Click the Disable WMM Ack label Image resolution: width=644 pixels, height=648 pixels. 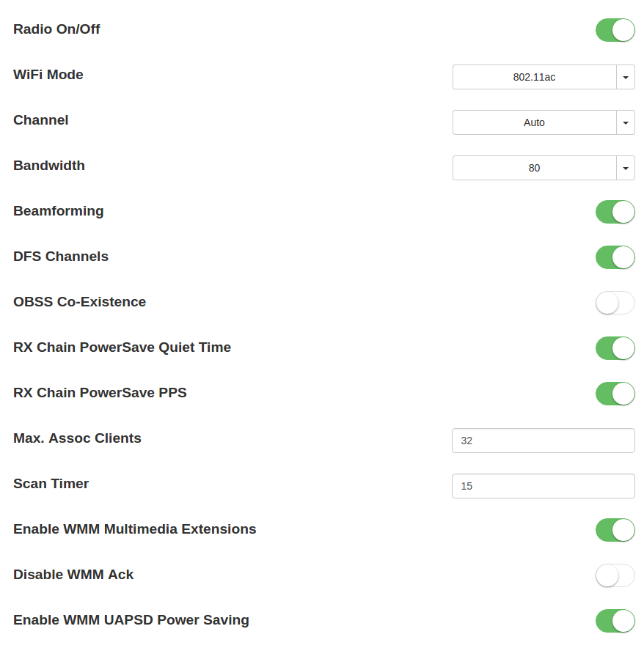coord(73,575)
